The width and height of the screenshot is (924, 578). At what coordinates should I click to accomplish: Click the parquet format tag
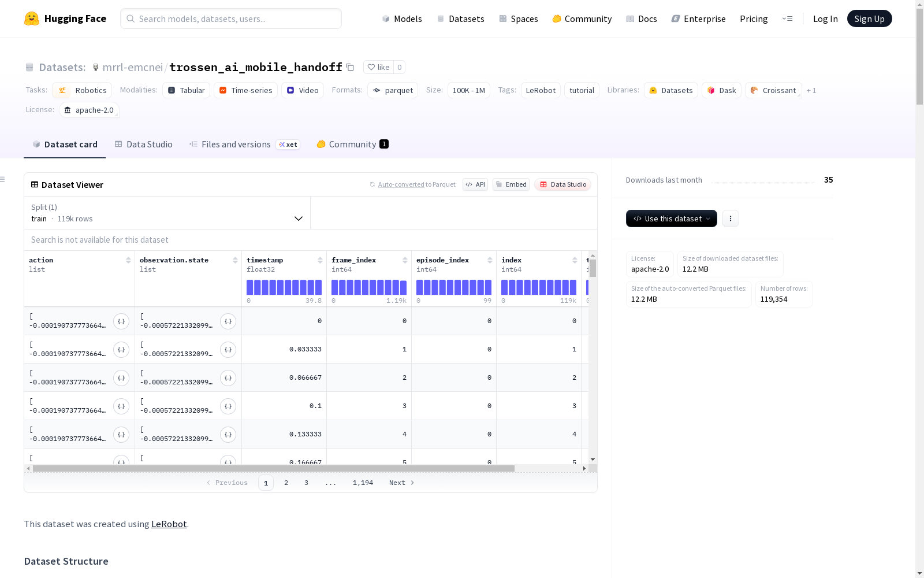(393, 90)
